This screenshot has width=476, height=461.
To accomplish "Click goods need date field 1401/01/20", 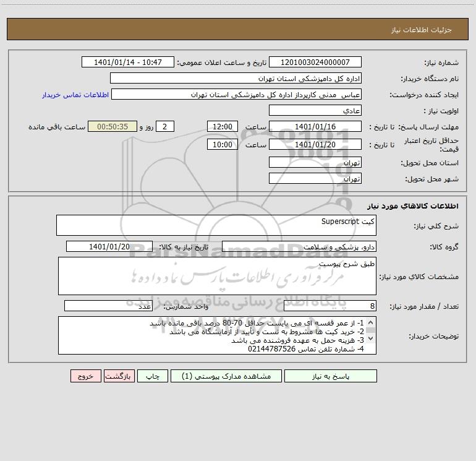I will 109,246.
